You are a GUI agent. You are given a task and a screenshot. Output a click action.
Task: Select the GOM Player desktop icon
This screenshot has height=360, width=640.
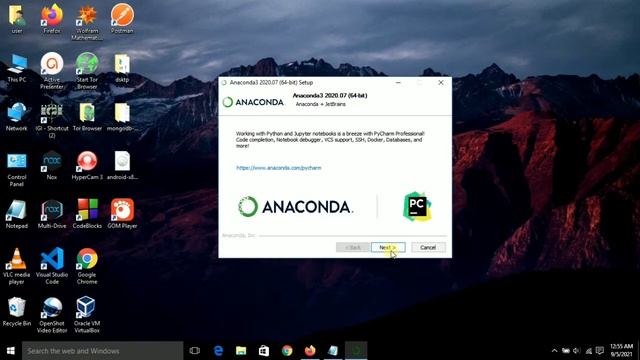122,214
